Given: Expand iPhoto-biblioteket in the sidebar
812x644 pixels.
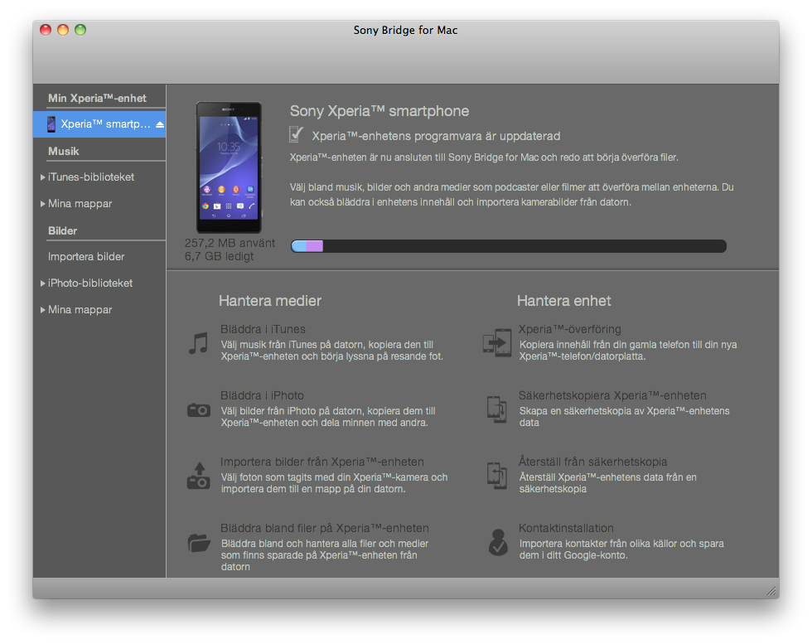Looking at the screenshot, I should (x=43, y=283).
